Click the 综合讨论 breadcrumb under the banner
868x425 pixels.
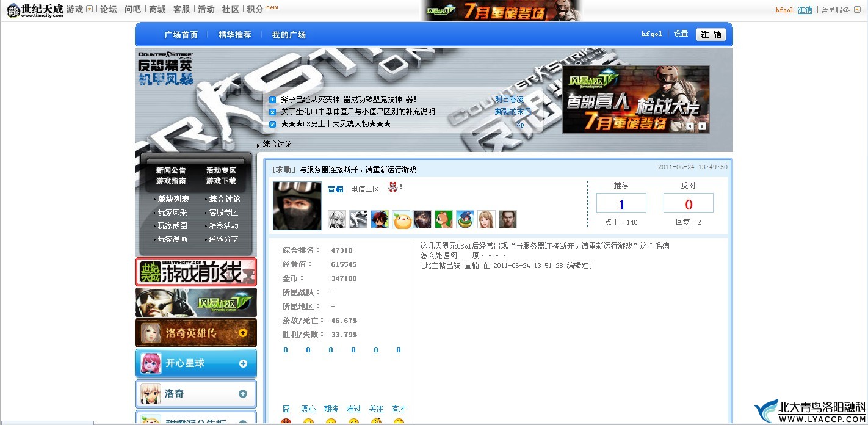(x=277, y=144)
